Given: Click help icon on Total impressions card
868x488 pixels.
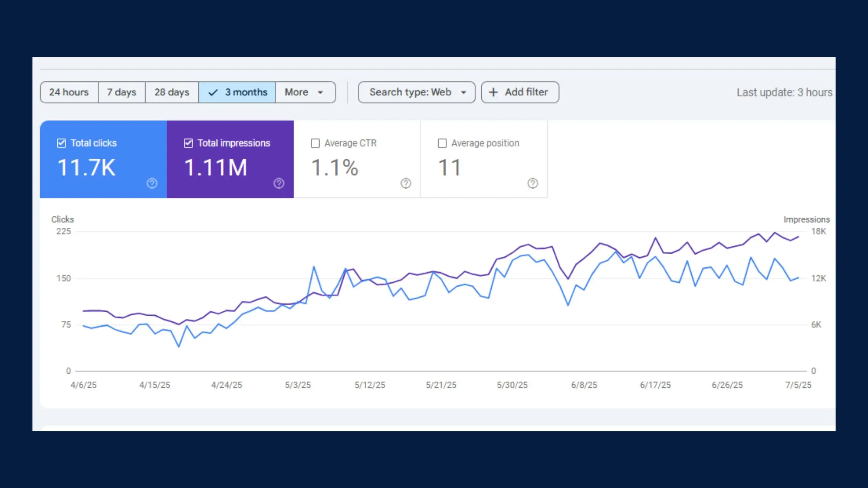Looking at the screenshot, I should coord(279,183).
